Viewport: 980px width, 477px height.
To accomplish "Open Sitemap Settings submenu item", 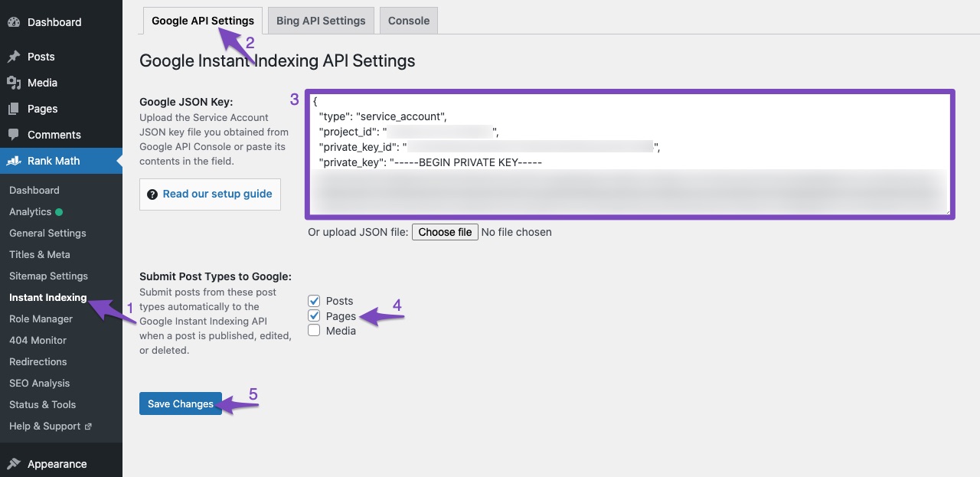I will click(x=48, y=276).
